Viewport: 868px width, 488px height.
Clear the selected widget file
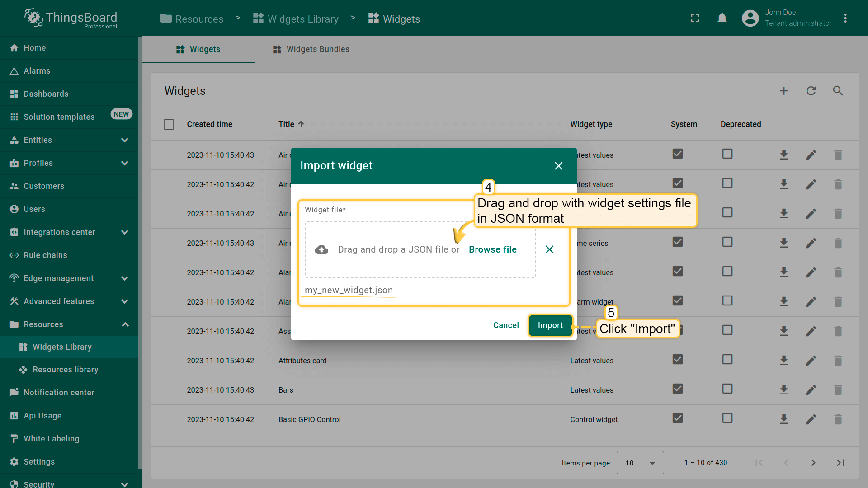pos(550,249)
